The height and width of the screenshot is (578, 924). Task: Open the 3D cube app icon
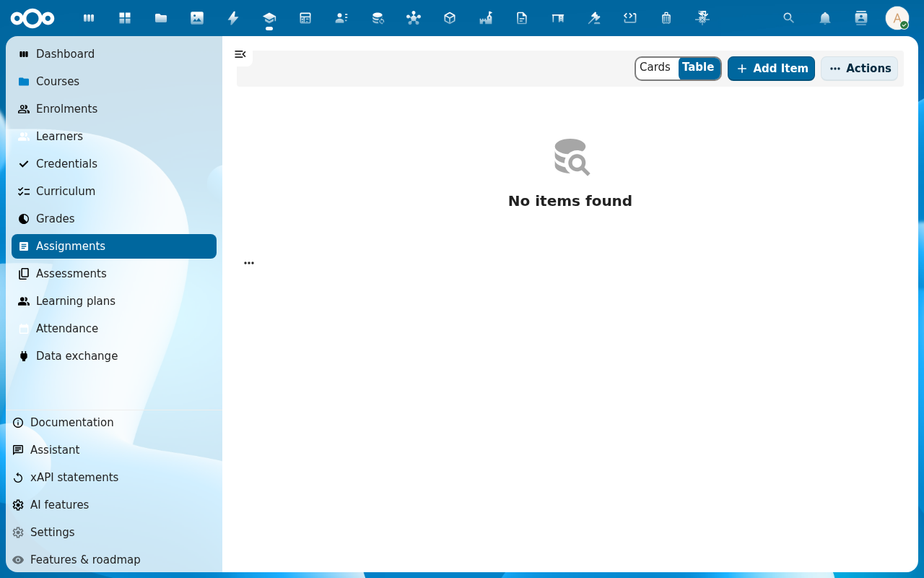pyautogui.click(x=450, y=18)
